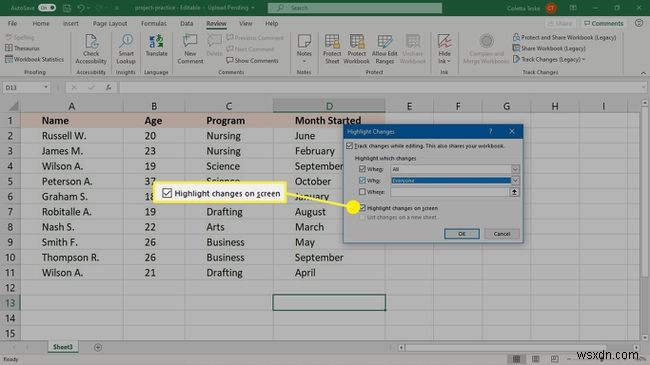Viewport: 650px width, 365px height.
Task: Click the Comments button
Action: [x=604, y=24]
